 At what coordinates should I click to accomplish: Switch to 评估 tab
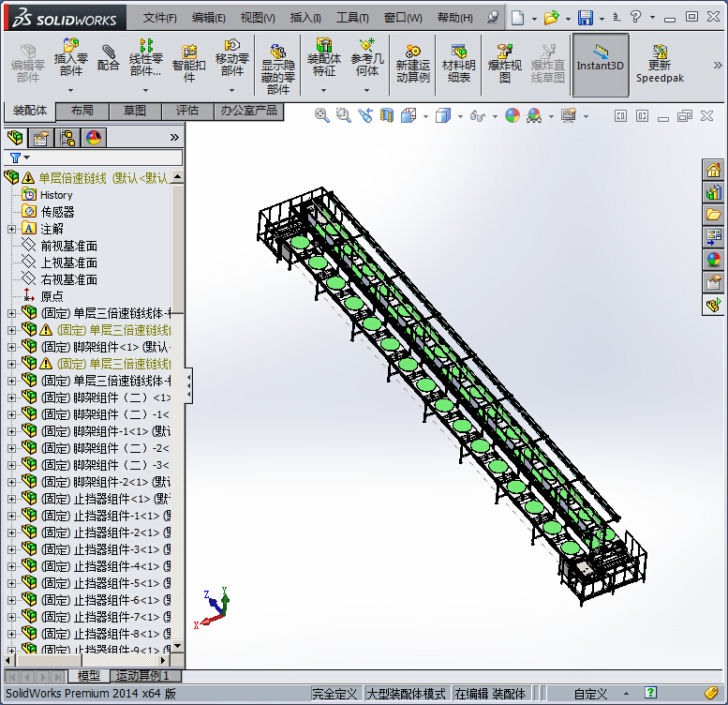coord(187,111)
